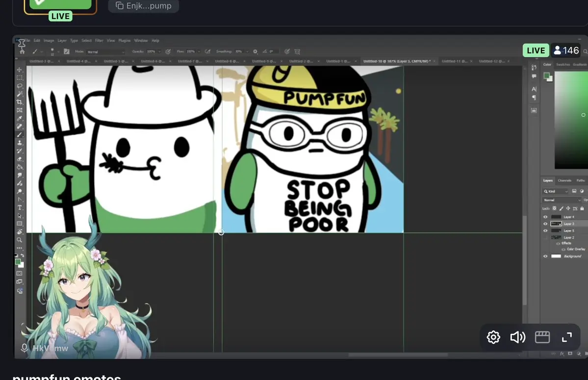Select the Rectangle shape tool
Screen dimensions: 588x380
click(20, 224)
